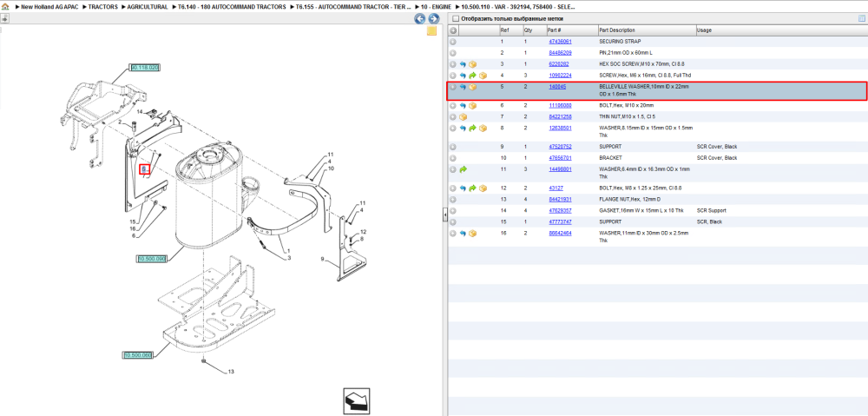868x416 pixels.
Task: Toggle selection circle for GASKET row
Action: click(453, 210)
